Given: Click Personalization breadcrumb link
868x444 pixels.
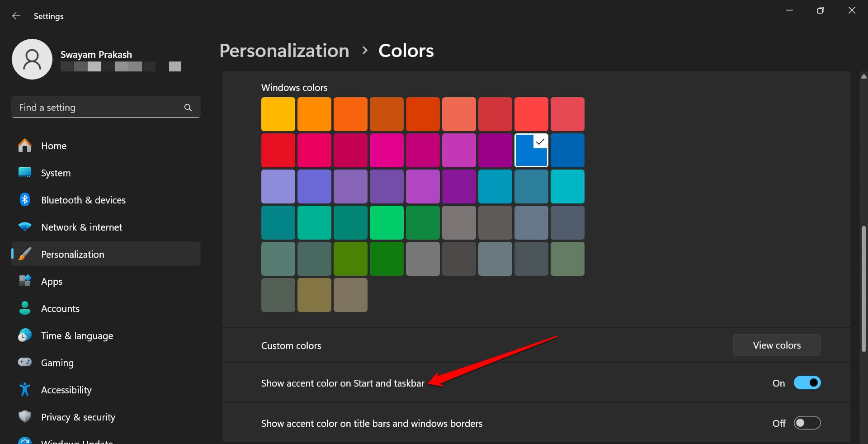Looking at the screenshot, I should (x=284, y=51).
